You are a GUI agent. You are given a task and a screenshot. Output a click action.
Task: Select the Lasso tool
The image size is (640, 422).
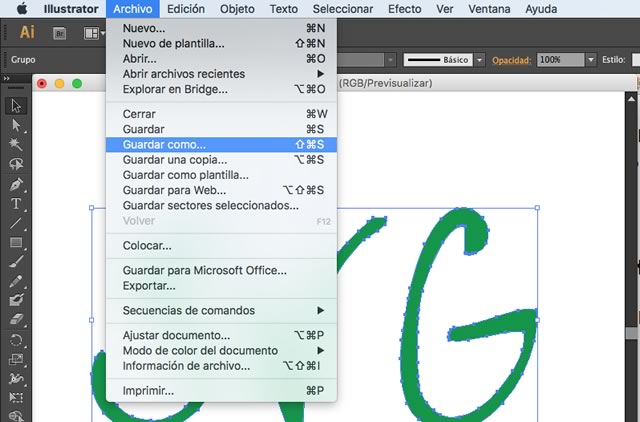tap(16, 164)
